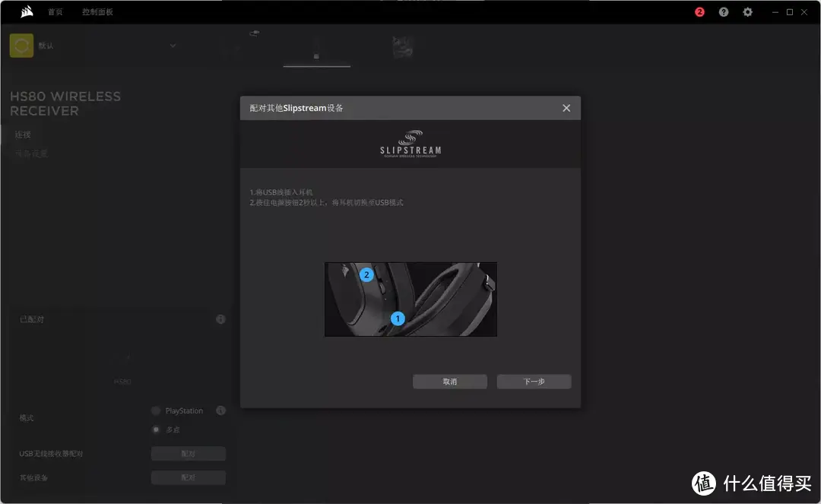Select the PlayStation mode radio button
Viewport: 821px width, 504px height.
[156, 410]
